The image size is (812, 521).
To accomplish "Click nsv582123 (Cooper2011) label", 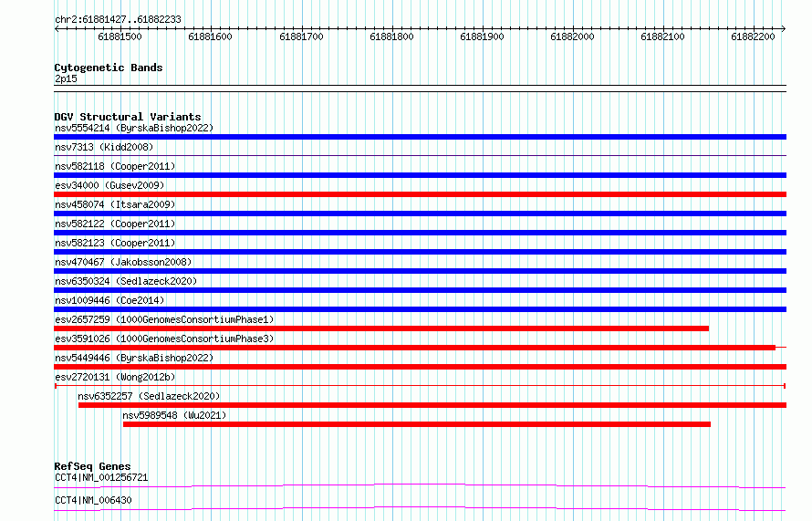I will click(115, 243).
